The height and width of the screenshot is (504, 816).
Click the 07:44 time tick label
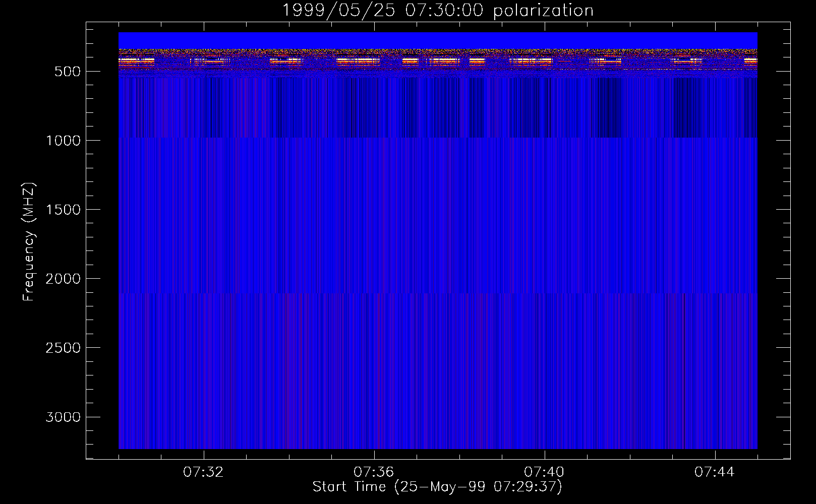tap(715, 472)
